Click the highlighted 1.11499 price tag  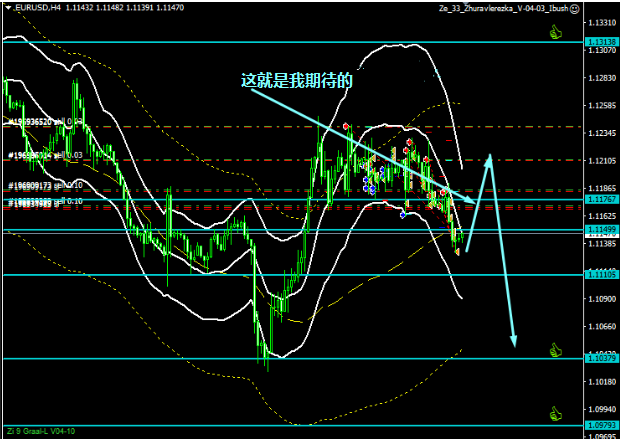(x=602, y=230)
